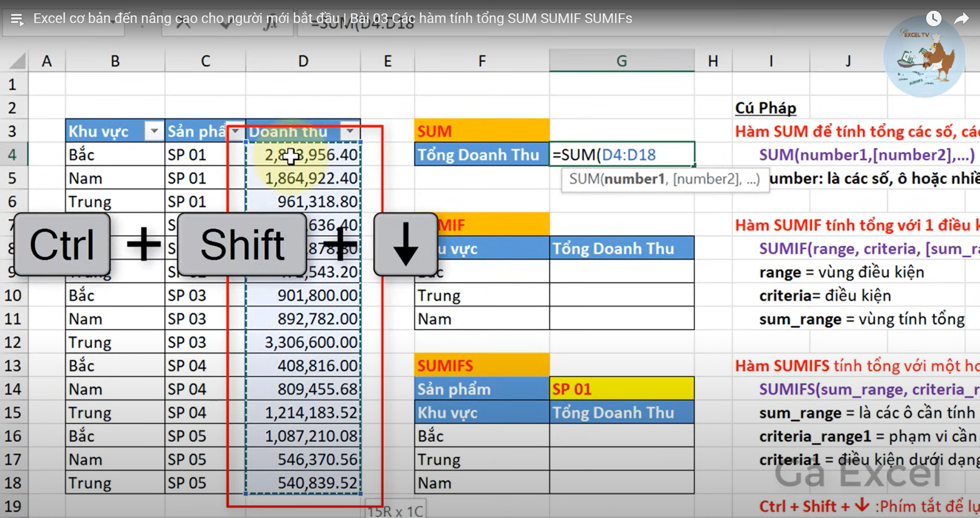Image resolution: width=980 pixels, height=518 pixels.
Task: Click the orange SUM heading cell
Action: click(482, 131)
